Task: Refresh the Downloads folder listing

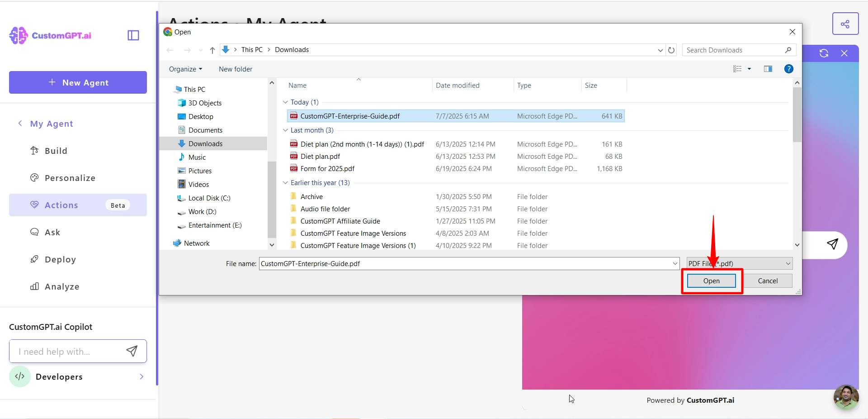Action: [671, 50]
